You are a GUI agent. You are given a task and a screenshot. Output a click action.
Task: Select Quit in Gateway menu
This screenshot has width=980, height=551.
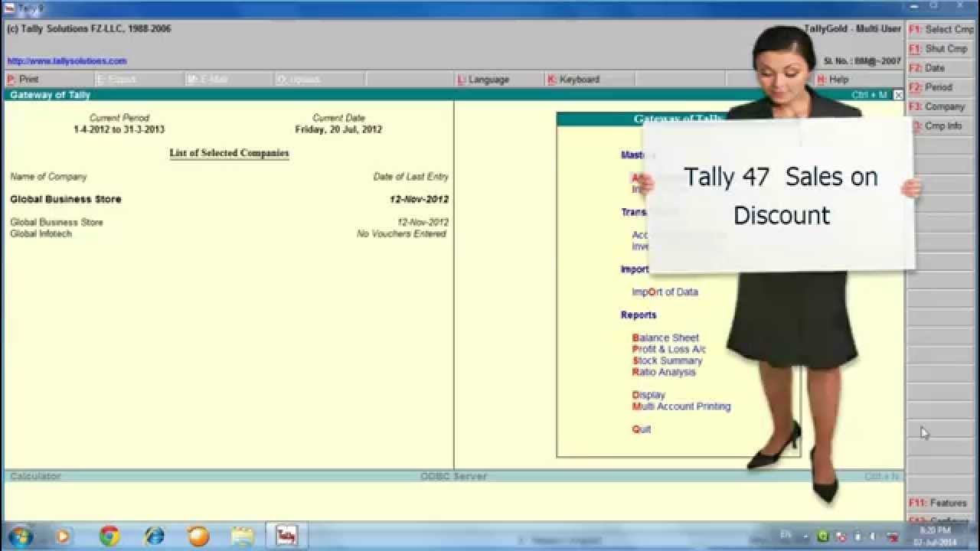(x=642, y=429)
